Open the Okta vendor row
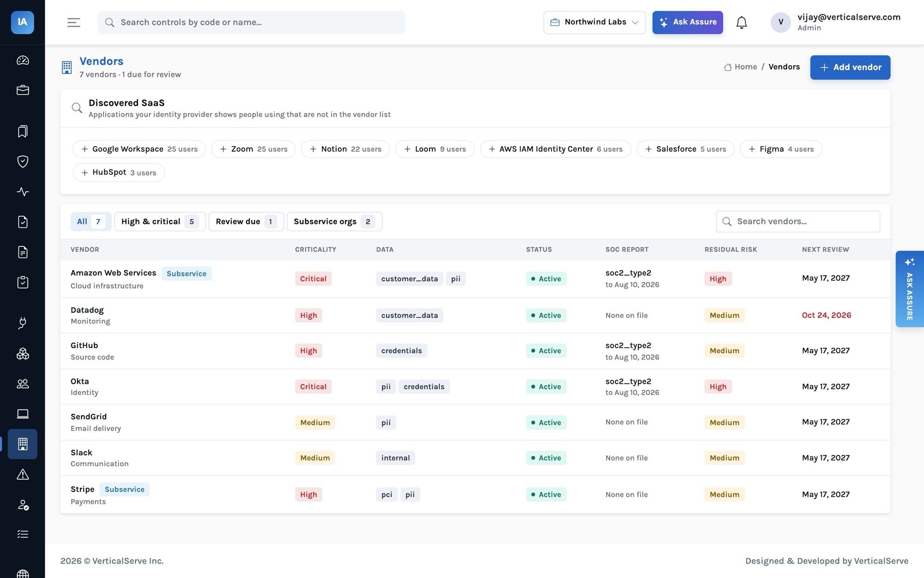Image resolution: width=924 pixels, height=578 pixels. pyautogui.click(x=475, y=387)
